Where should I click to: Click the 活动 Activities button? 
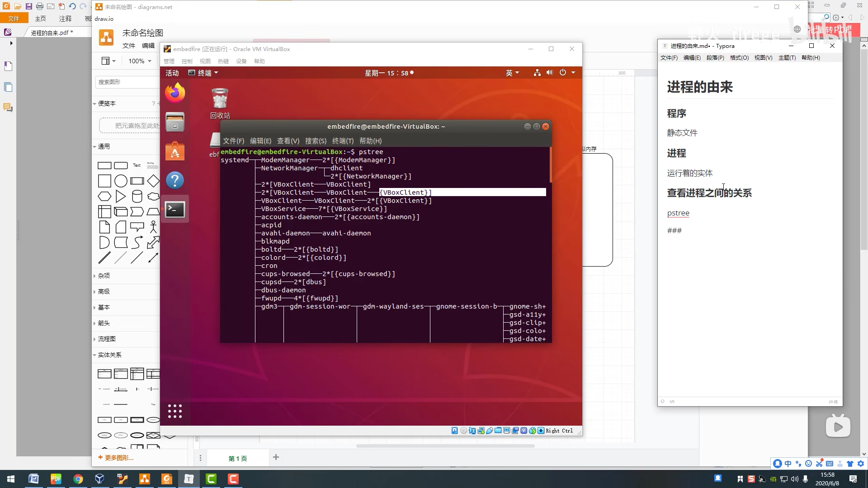coord(172,73)
